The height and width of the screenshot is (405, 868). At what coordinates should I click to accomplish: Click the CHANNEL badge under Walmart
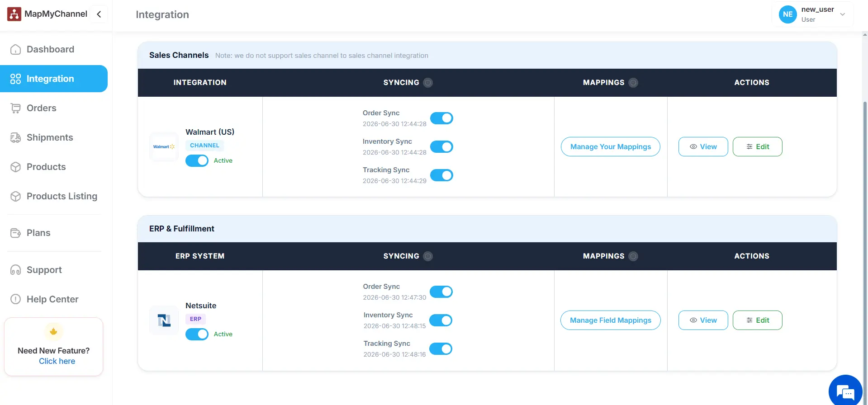(x=204, y=145)
